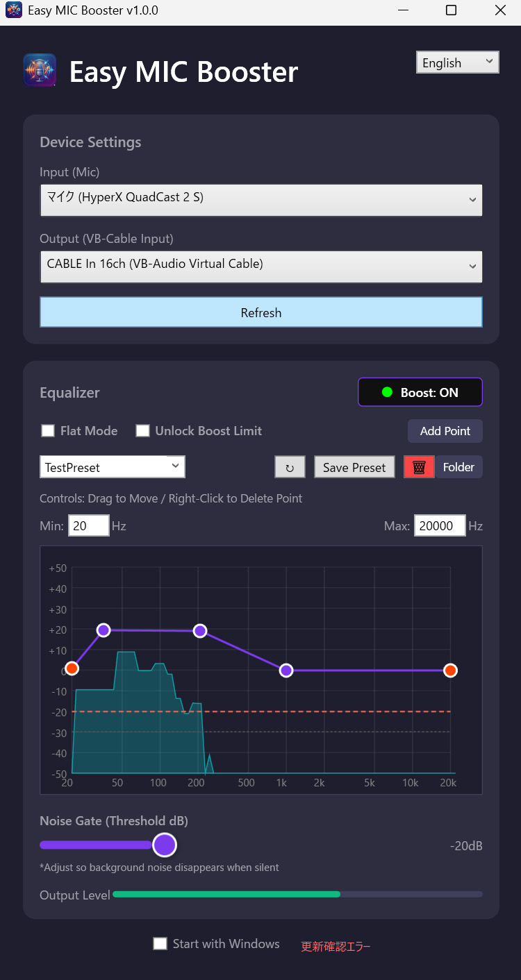Click the -20dB threshold value text
This screenshot has width=521, height=980.
[466, 846]
